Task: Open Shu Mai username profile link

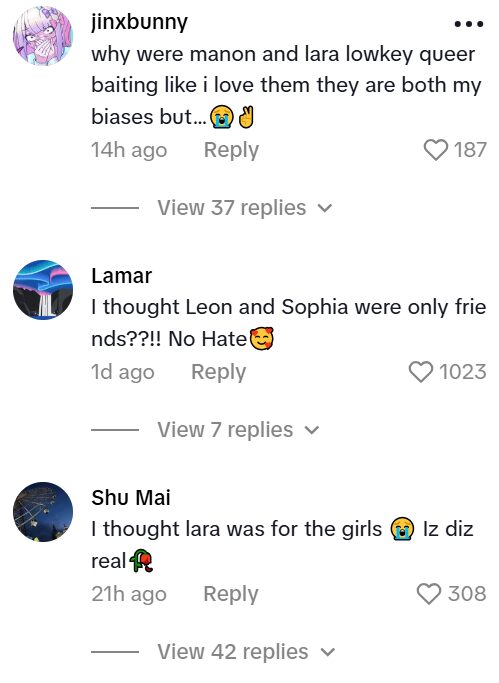Action: point(131,497)
